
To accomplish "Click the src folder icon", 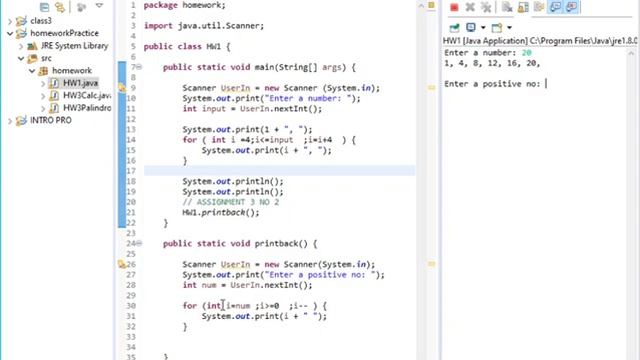I will (32, 58).
